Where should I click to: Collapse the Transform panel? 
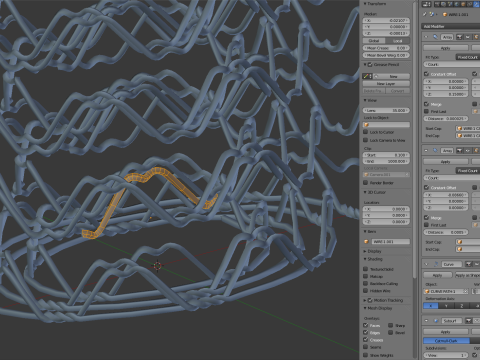(365, 4)
